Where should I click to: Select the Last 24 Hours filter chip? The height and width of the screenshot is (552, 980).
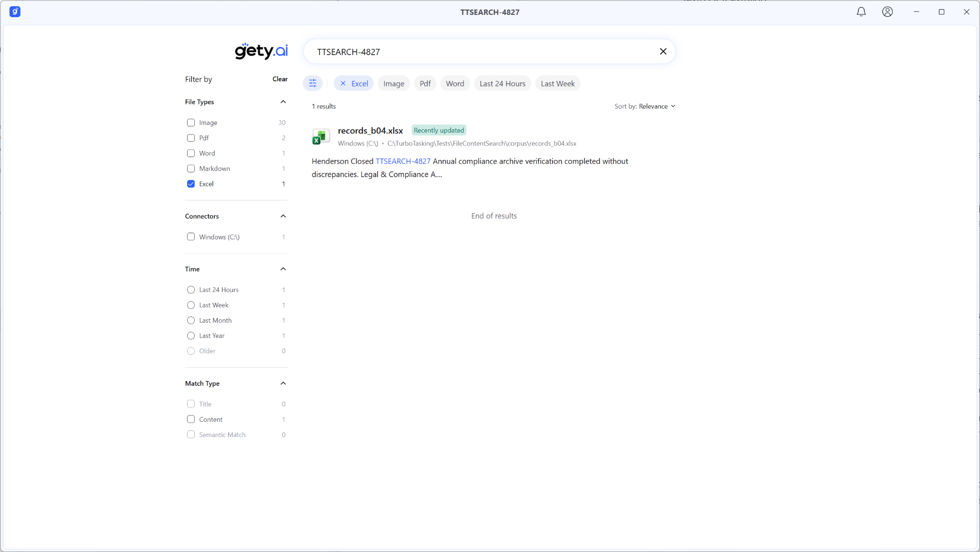502,83
